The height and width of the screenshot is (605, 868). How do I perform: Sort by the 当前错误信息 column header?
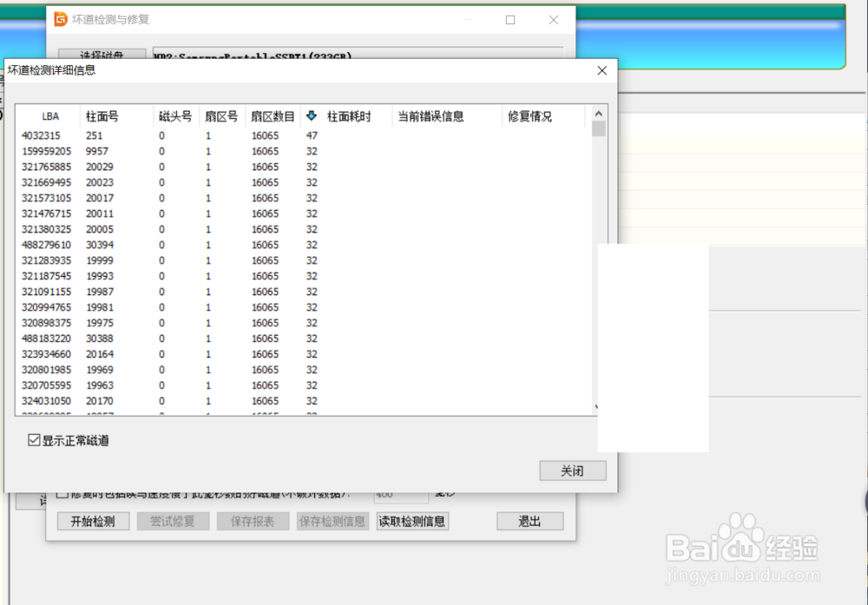tap(447, 116)
